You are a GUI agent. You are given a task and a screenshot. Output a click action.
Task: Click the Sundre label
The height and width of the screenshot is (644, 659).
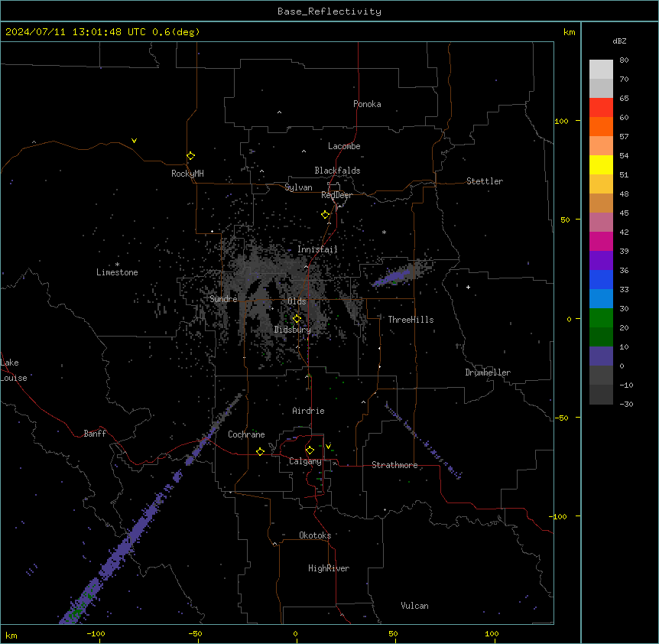click(x=223, y=299)
